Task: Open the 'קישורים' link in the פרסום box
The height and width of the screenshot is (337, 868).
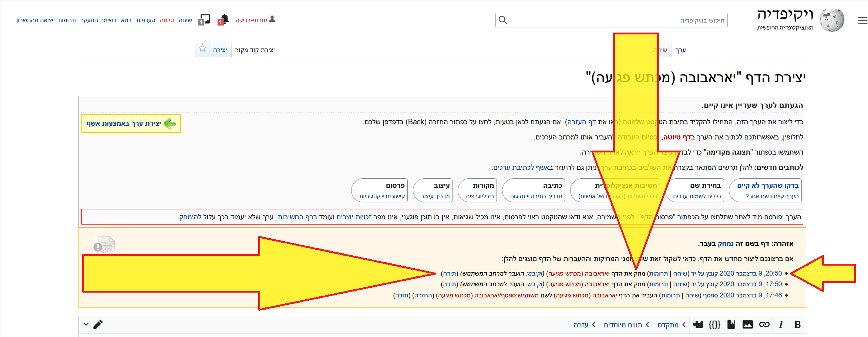Action: click(396, 196)
